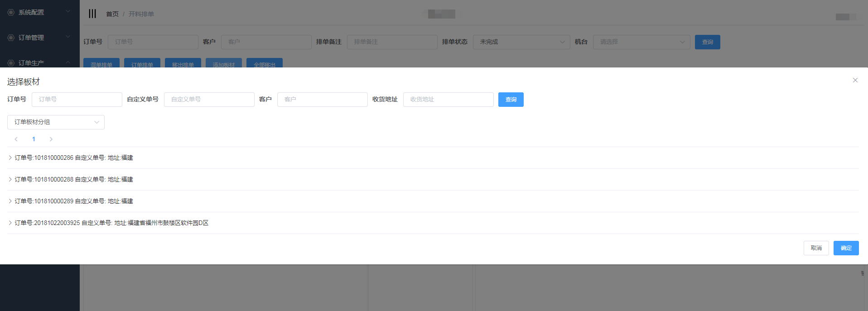The image size is (868, 311).
Task: Click the 系统配置 gear icon in sidebar
Action: (11, 12)
